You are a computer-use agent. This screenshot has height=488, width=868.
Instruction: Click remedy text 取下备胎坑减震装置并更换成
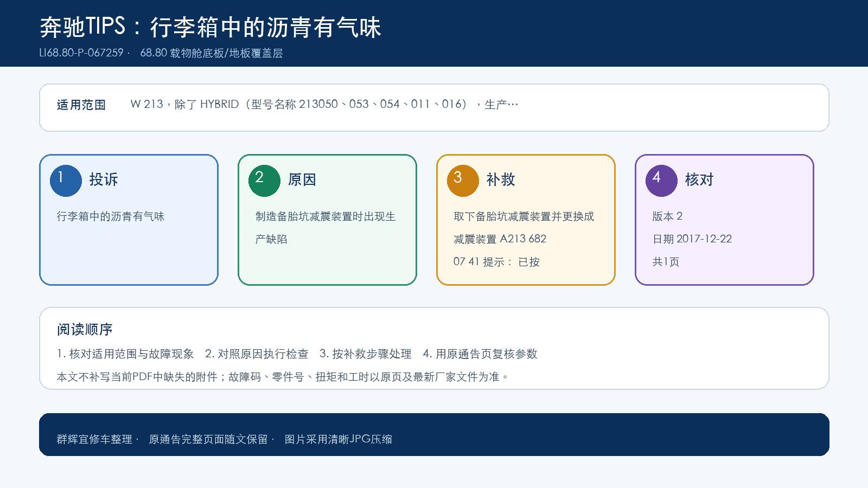[x=524, y=216]
